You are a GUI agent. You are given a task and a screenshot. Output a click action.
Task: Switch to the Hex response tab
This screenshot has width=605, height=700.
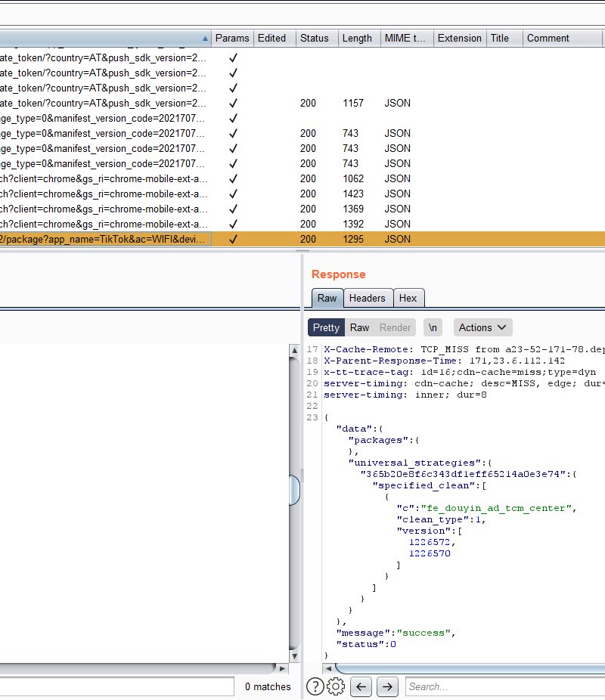[408, 298]
